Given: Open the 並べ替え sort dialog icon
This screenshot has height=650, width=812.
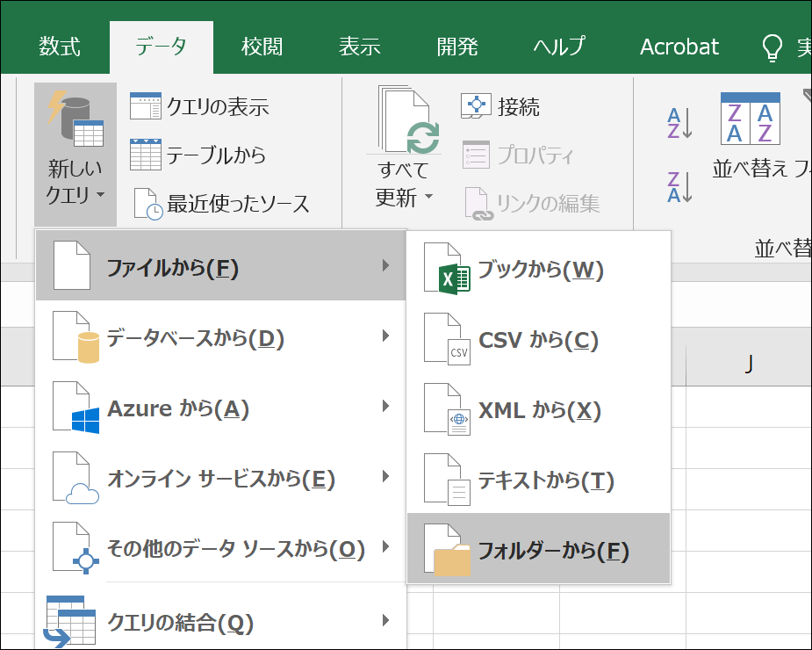Looking at the screenshot, I should point(751,119).
